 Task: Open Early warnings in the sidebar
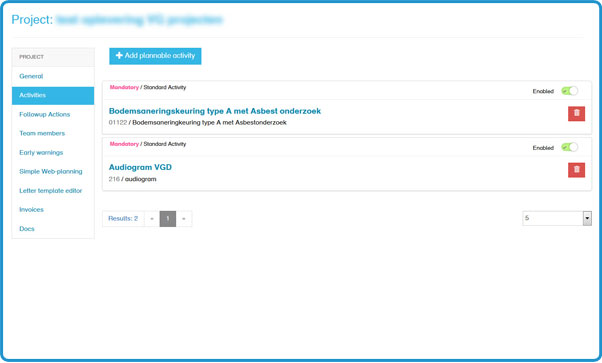pos(53,152)
